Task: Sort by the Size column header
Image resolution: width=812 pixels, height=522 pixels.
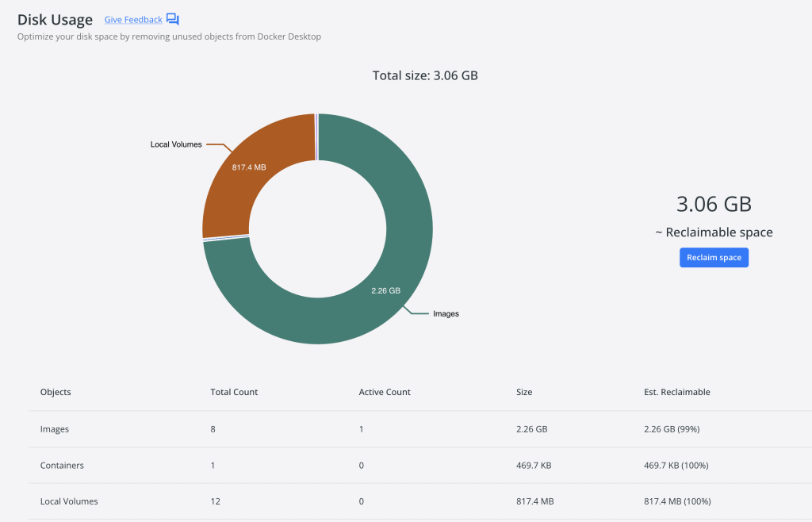Action: coord(524,392)
